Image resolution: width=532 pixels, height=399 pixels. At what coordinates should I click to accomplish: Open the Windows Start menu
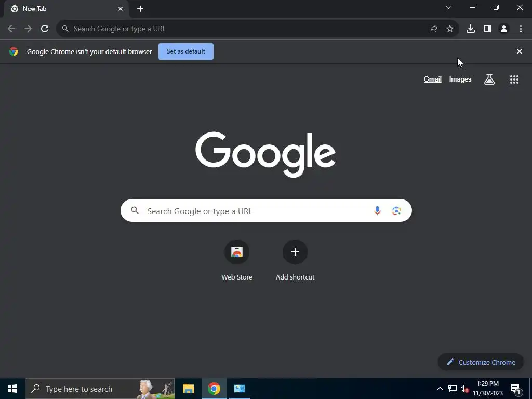pyautogui.click(x=12, y=389)
